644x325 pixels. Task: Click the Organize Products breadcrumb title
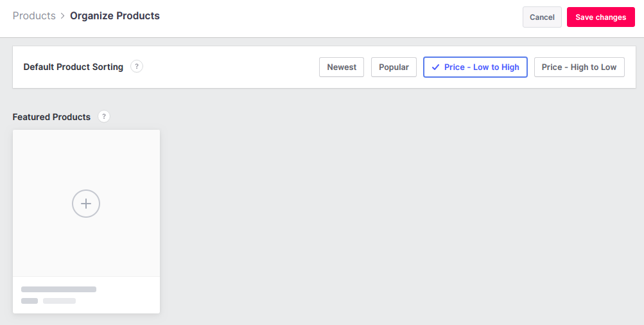[115, 16]
